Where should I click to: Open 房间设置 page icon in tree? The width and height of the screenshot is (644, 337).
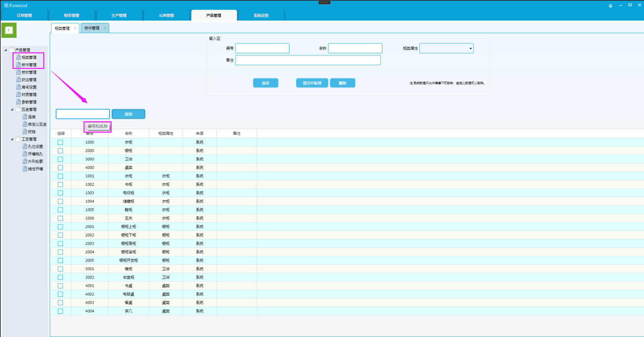18,87
